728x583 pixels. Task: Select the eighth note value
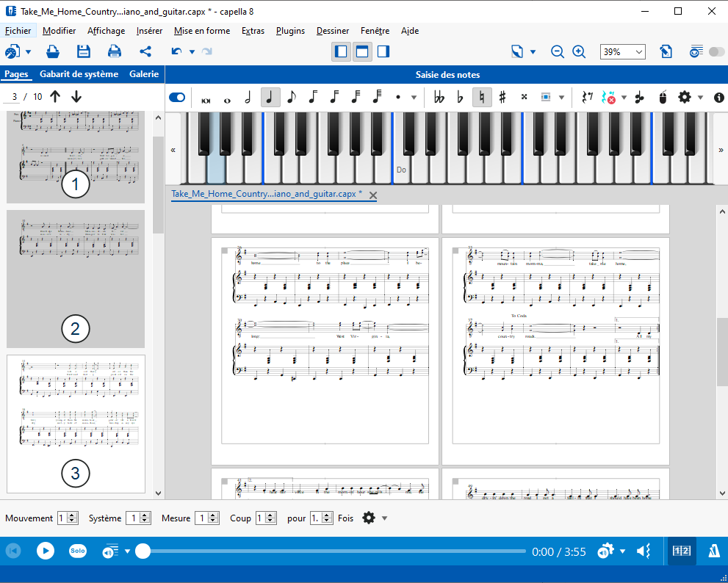[x=291, y=98]
